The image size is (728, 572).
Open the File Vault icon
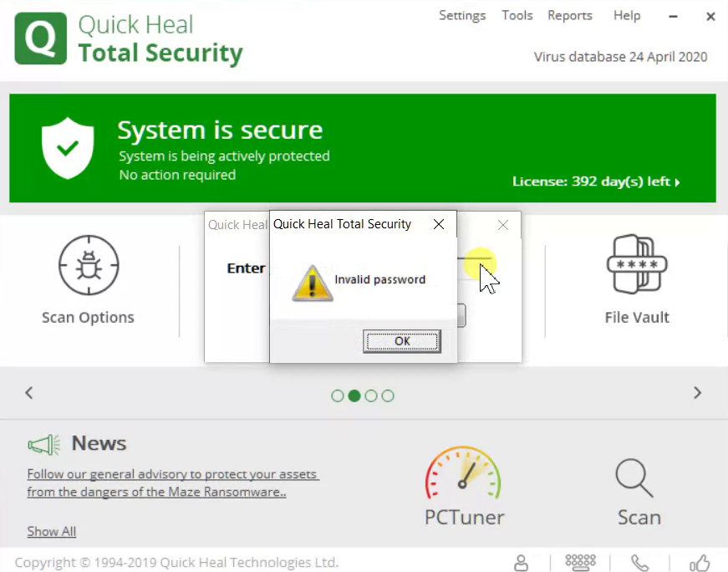point(637,264)
